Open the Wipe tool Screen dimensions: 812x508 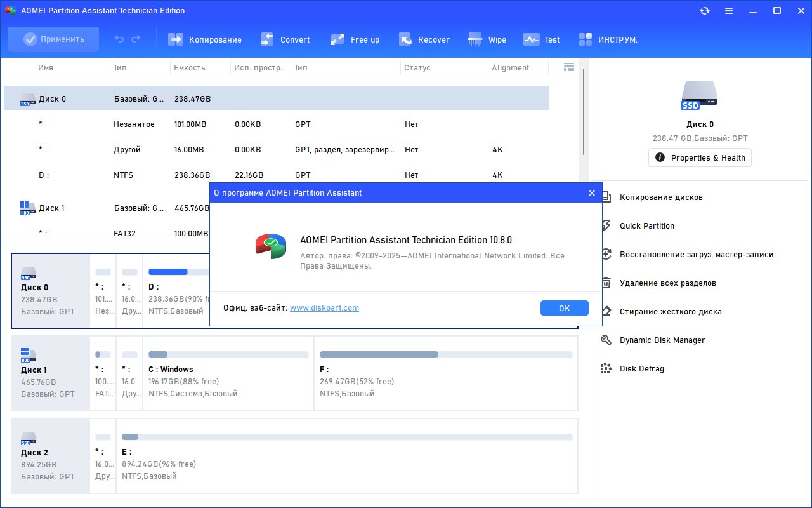coord(487,39)
